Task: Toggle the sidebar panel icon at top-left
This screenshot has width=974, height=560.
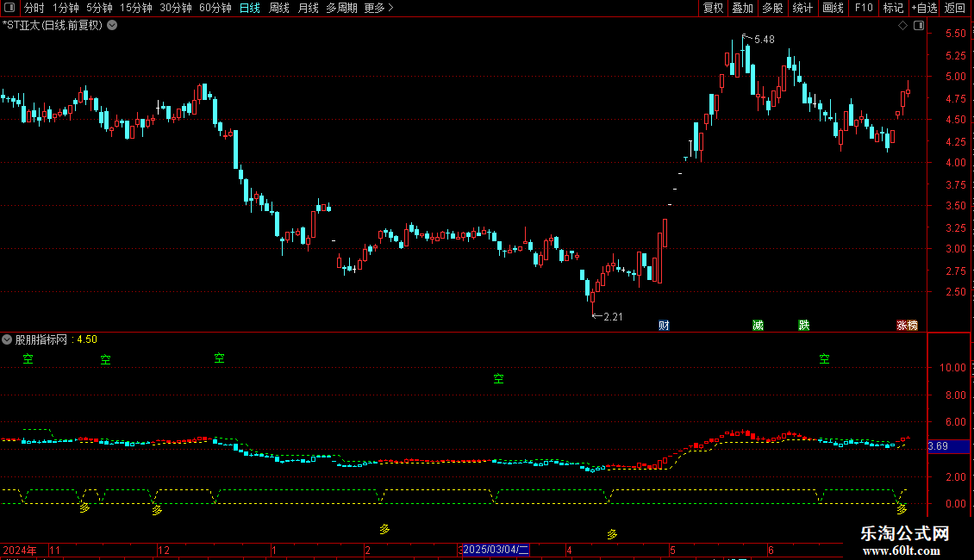Action: pyautogui.click(x=9, y=8)
